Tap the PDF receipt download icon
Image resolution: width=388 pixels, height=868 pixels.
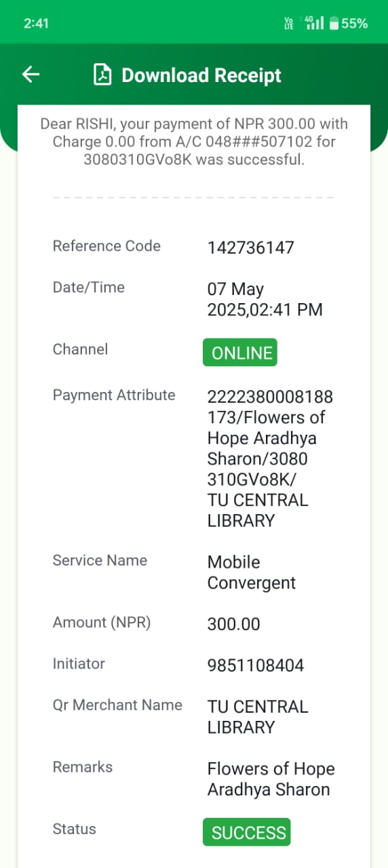[102, 75]
